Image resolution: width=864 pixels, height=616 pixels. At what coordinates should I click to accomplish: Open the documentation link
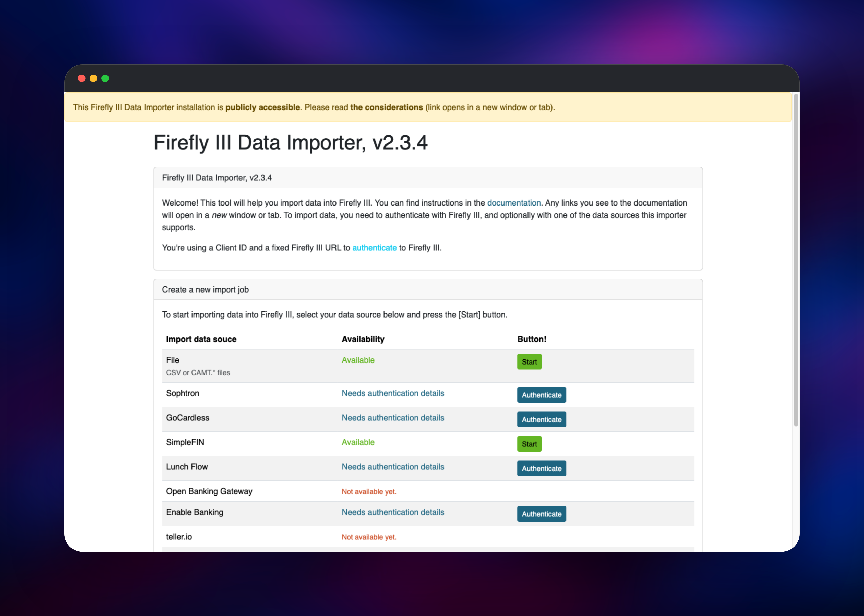[513, 203]
